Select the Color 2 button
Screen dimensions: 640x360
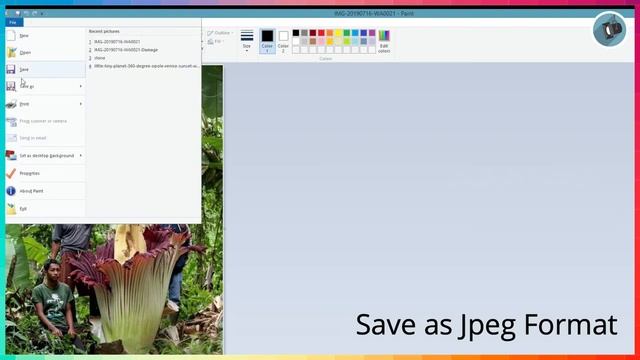283,41
